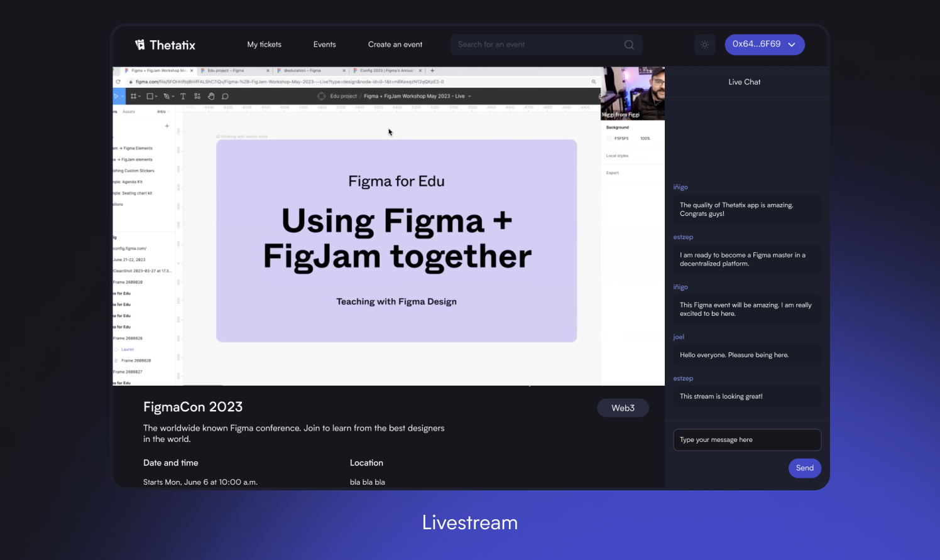
Task: Close the @education – Figma tab
Action: point(344,71)
